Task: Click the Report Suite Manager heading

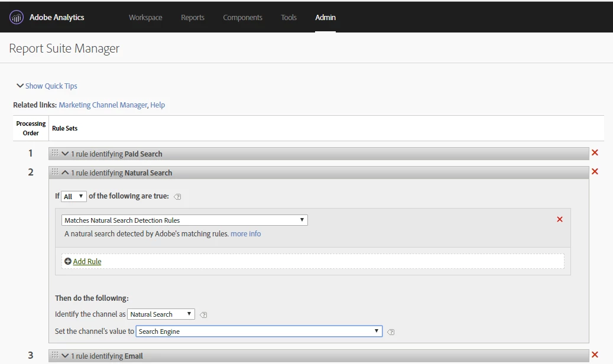Action: click(x=64, y=48)
